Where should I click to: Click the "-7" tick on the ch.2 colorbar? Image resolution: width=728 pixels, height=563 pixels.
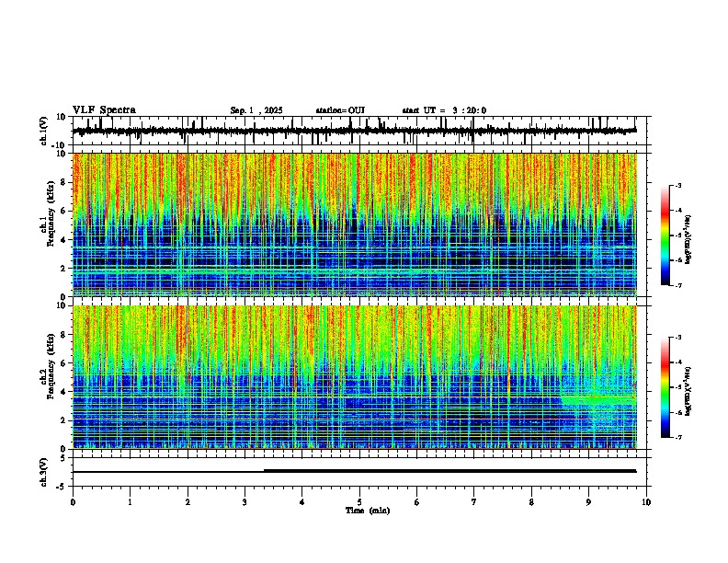click(677, 437)
